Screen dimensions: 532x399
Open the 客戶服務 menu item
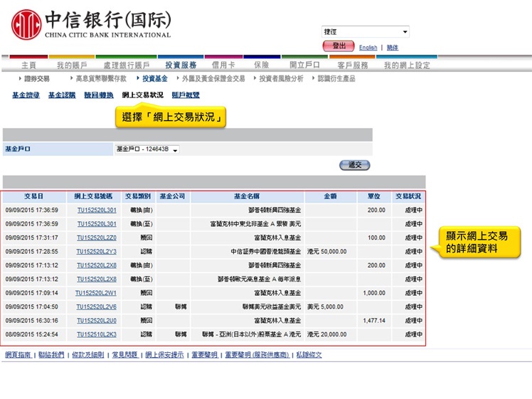pyautogui.click(x=353, y=65)
